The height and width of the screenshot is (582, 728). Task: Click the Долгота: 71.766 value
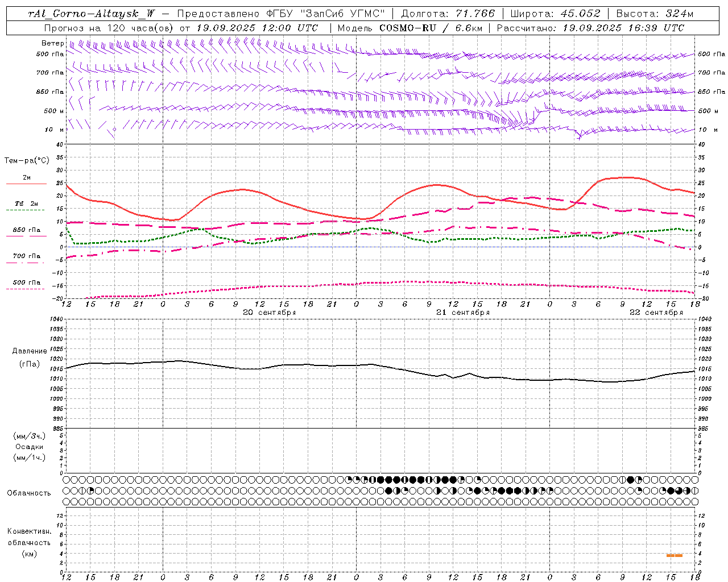[x=448, y=14]
